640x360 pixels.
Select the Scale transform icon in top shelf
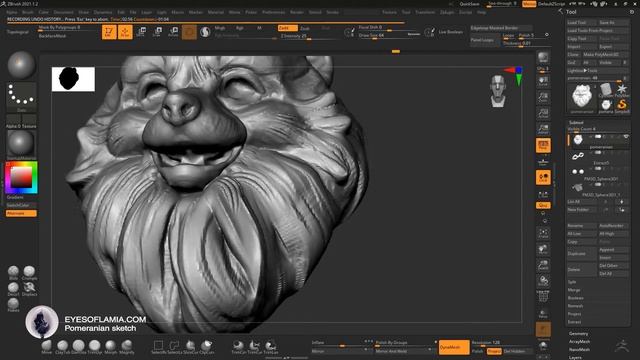(x=157, y=32)
